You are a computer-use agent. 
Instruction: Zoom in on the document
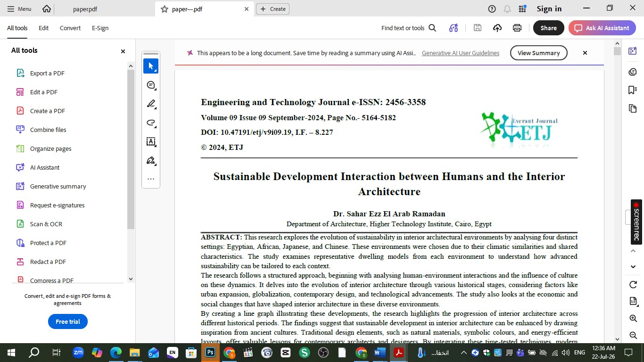pyautogui.click(x=633, y=318)
